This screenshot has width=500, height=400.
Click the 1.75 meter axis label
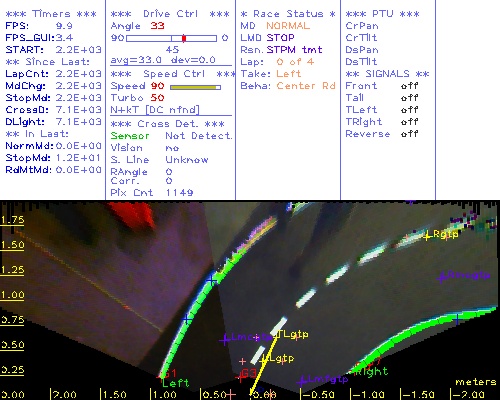pyautogui.click(x=12, y=220)
